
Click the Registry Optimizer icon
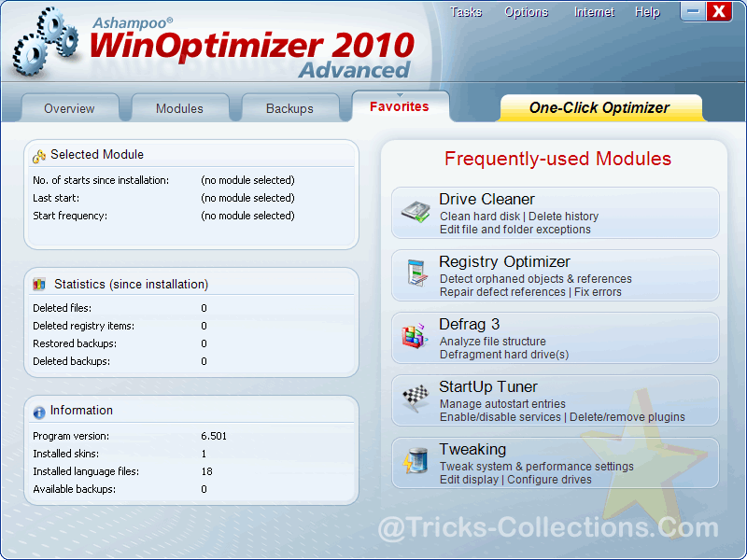tap(416, 273)
